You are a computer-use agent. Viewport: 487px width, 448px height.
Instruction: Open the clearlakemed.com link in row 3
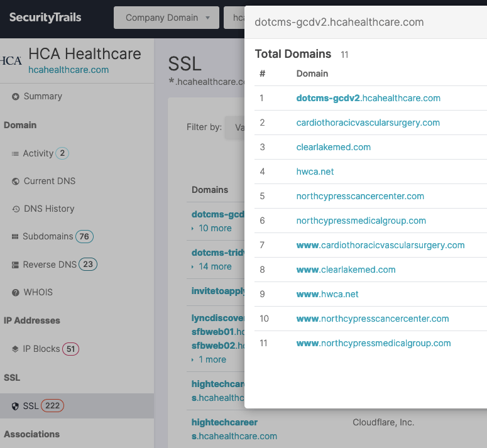pos(334,147)
